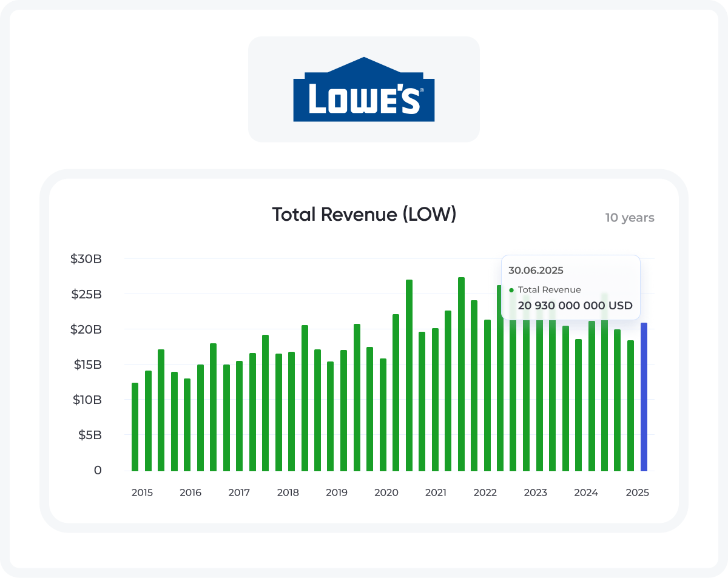728x578 pixels.
Task: Click the '2018' year label
Action: click(x=288, y=492)
